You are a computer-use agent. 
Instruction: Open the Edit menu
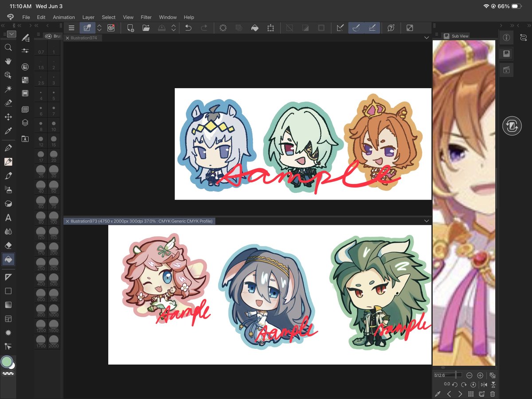point(41,17)
